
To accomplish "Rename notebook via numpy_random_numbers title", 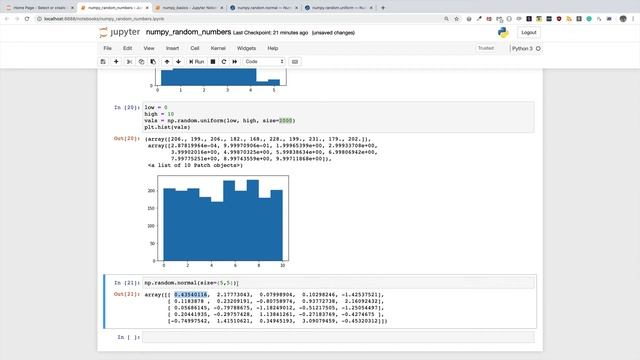I will pyautogui.click(x=188, y=32).
